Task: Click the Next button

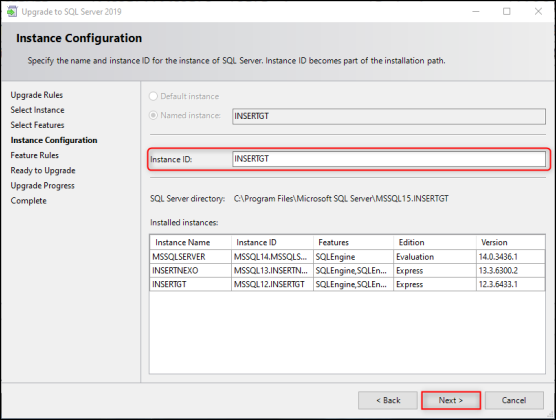Action: pos(451,400)
